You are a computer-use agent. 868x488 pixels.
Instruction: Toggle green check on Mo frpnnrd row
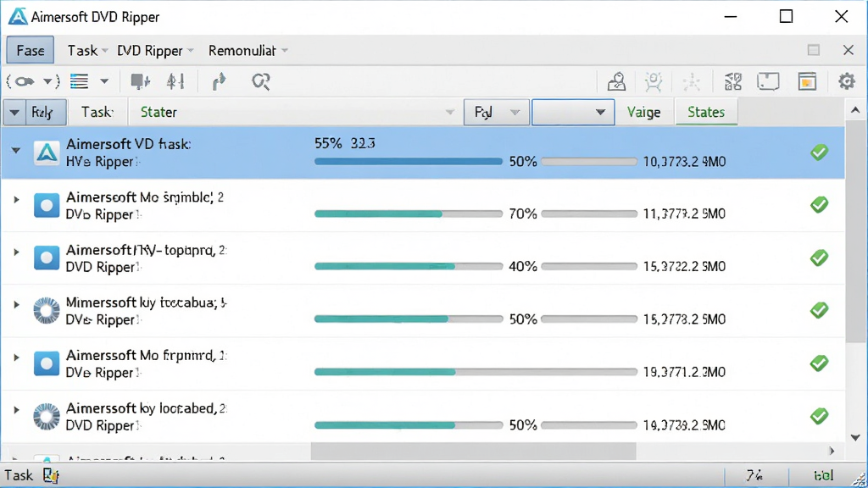point(820,363)
